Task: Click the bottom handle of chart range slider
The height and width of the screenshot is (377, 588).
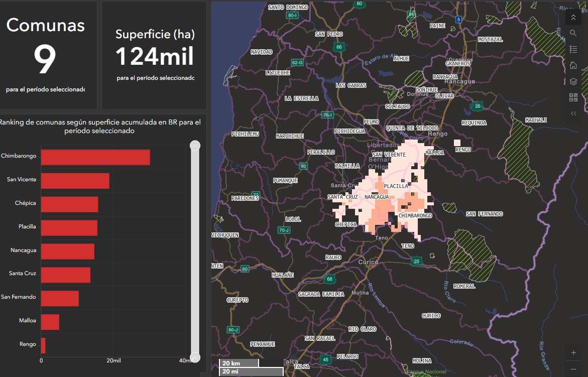Action: click(x=195, y=357)
